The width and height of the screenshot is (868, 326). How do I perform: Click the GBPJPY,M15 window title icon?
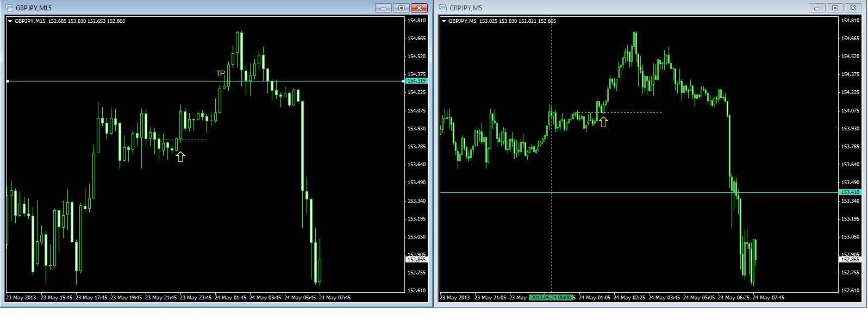pyautogui.click(x=9, y=8)
